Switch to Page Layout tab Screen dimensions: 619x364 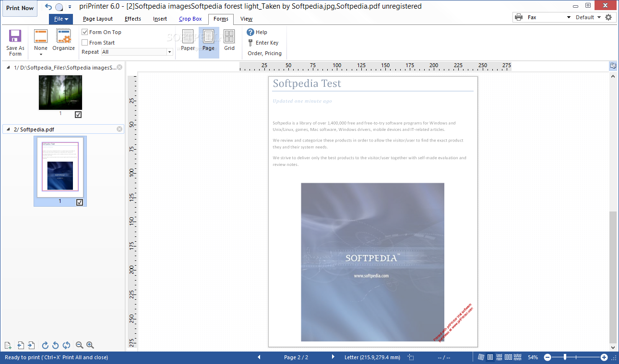tap(98, 19)
